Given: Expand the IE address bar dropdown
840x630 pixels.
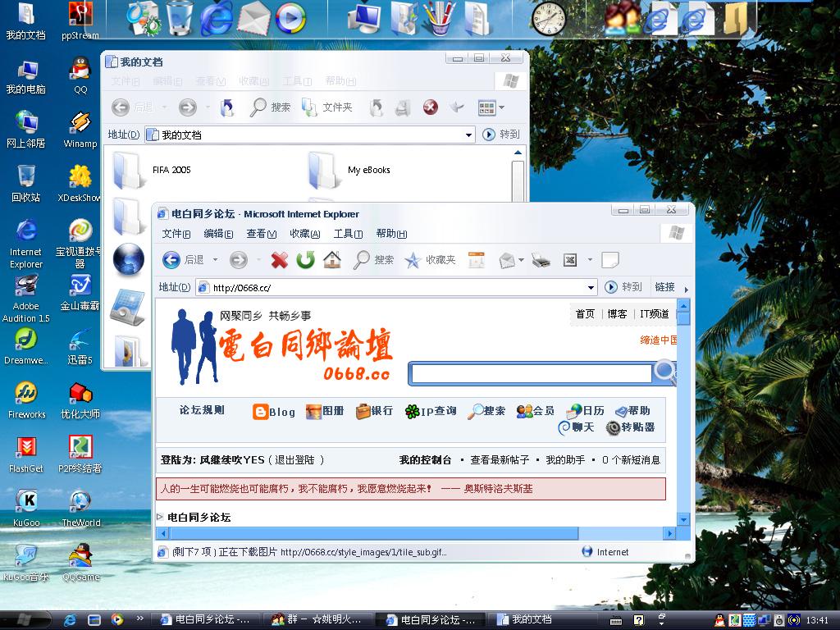Looking at the screenshot, I should click(591, 287).
